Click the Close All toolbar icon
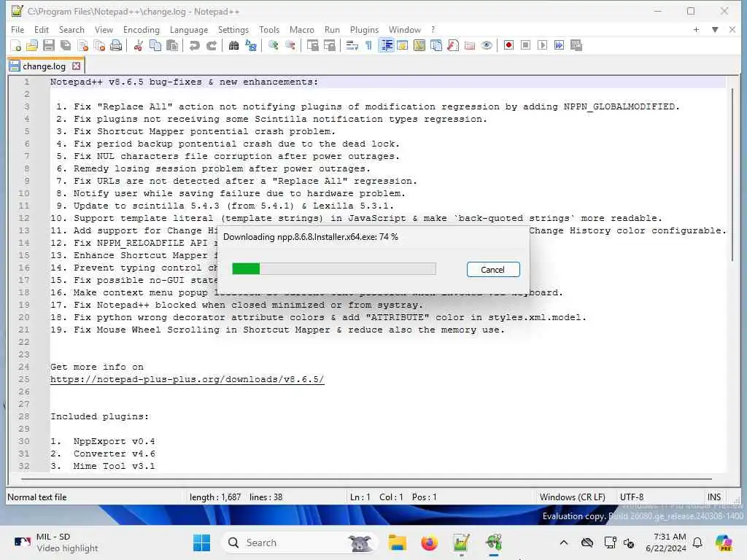 tap(99, 46)
